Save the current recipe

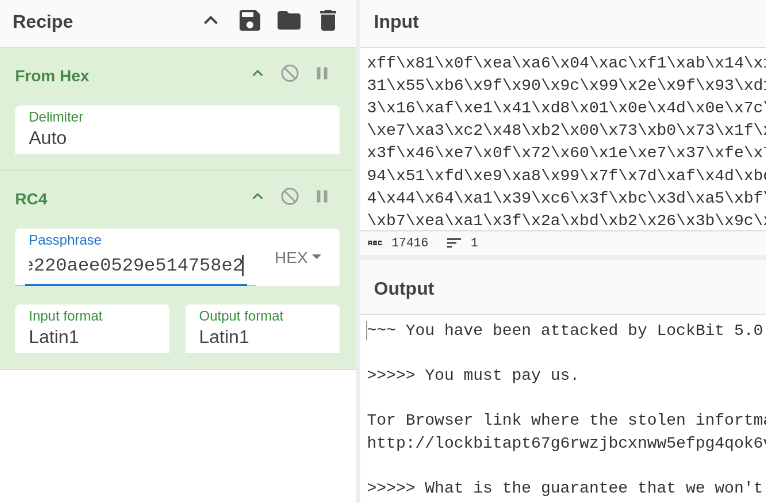[x=249, y=21]
